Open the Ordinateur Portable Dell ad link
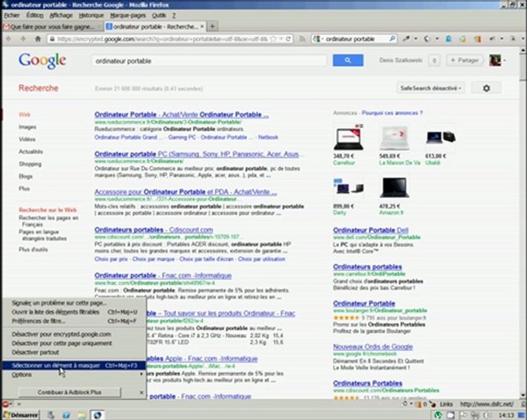527x420 pixels. click(x=371, y=230)
